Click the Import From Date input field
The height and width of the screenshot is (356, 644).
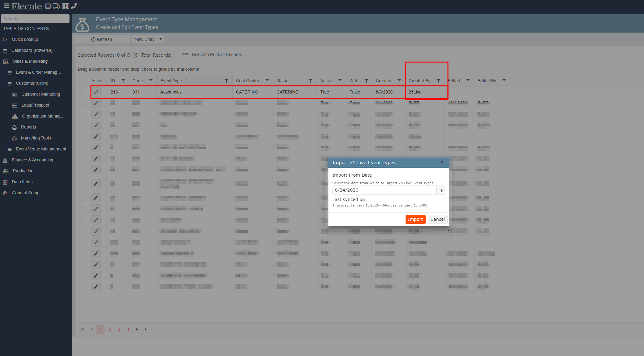click(x=385, y=190)
